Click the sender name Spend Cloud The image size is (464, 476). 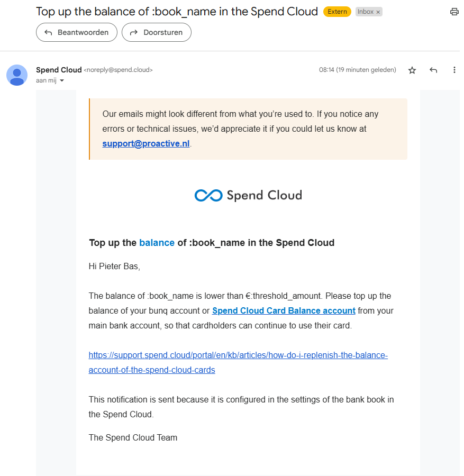pos(59,70)
